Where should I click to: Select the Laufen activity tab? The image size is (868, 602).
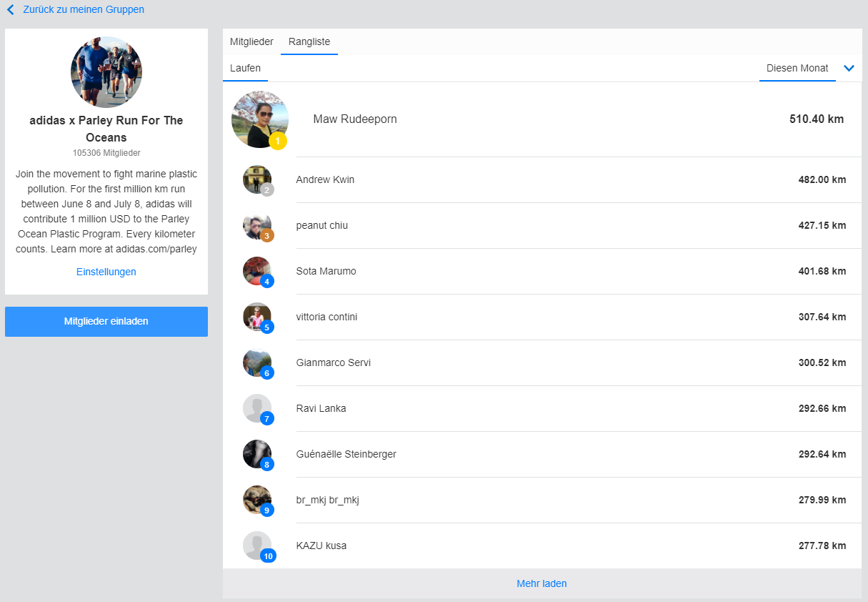pyautogui.click(x=245, y=69)
